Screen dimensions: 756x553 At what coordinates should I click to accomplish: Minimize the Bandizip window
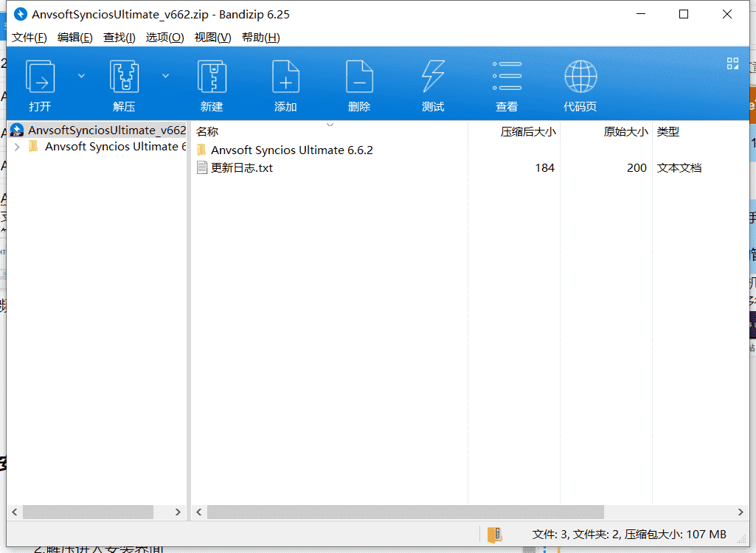tap(641, 14)
